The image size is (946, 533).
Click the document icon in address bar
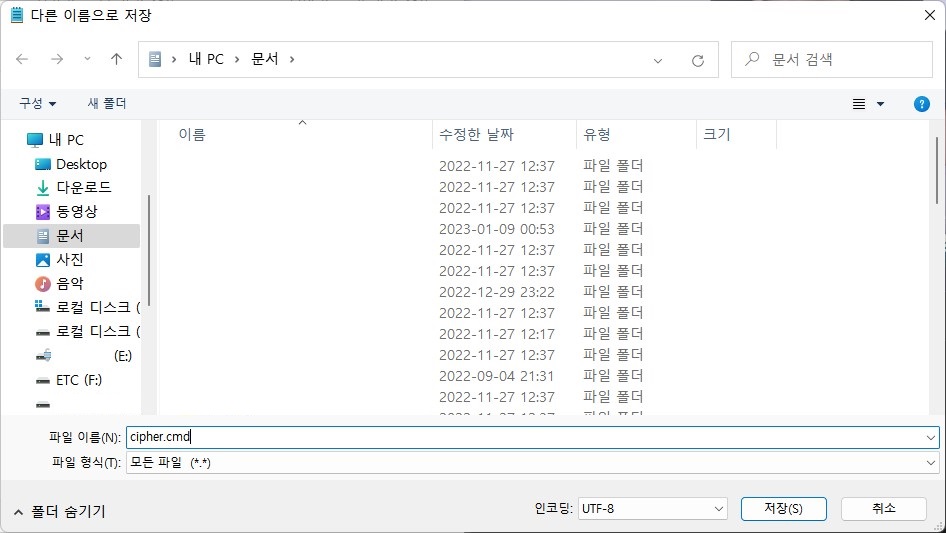155,59
